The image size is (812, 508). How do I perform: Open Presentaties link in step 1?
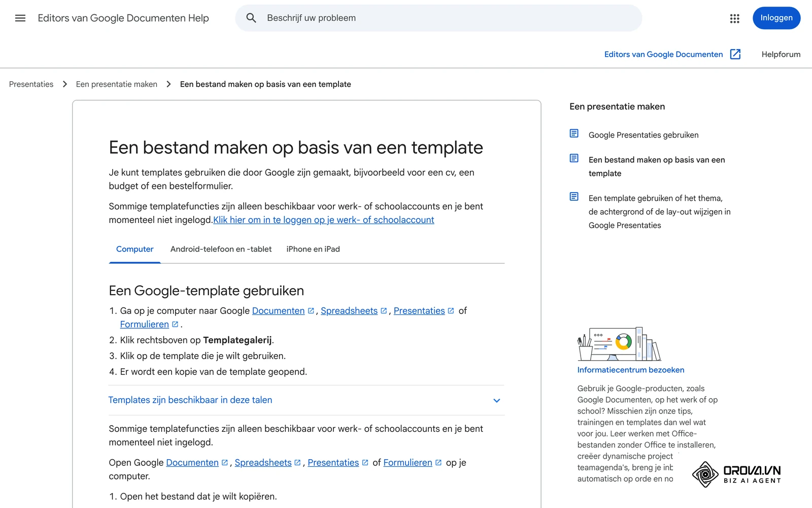[419, 311]
